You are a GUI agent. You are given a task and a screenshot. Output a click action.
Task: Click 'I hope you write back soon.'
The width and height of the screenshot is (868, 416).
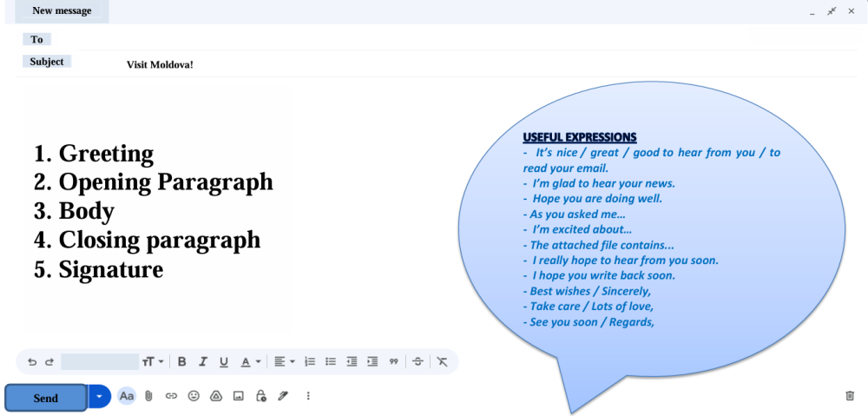click(x=603, y=276)
